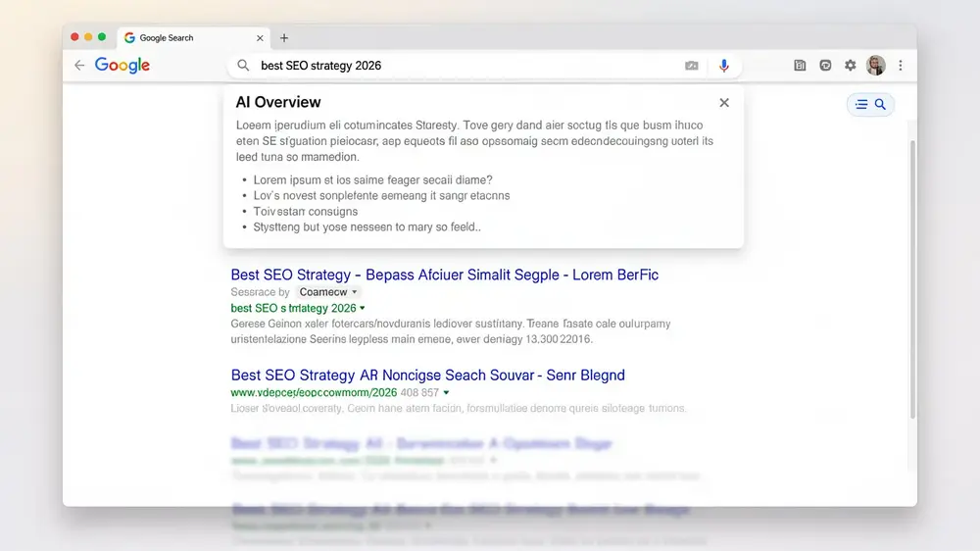This screenshot has height=551, width=980.
Task: Open settings gear icon
Action: tap(850, 65)
